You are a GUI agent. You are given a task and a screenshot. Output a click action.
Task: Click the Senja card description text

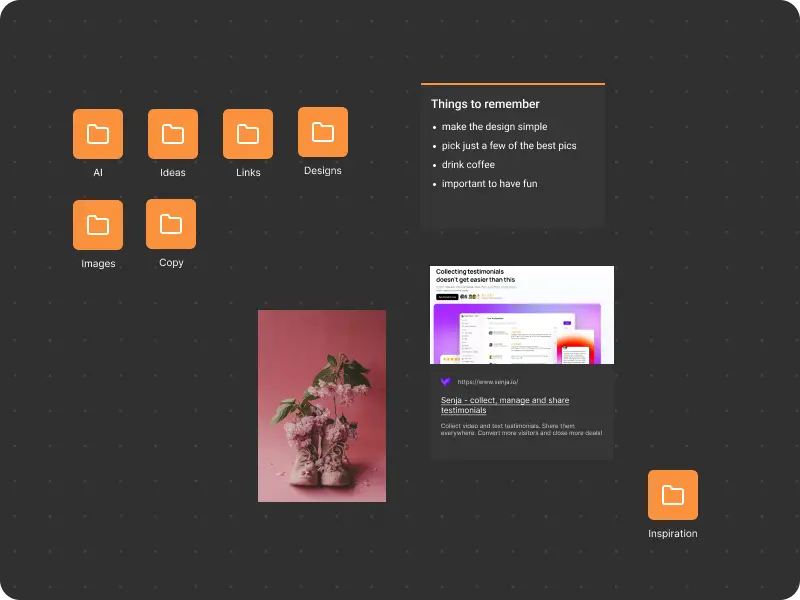[520, 430]
